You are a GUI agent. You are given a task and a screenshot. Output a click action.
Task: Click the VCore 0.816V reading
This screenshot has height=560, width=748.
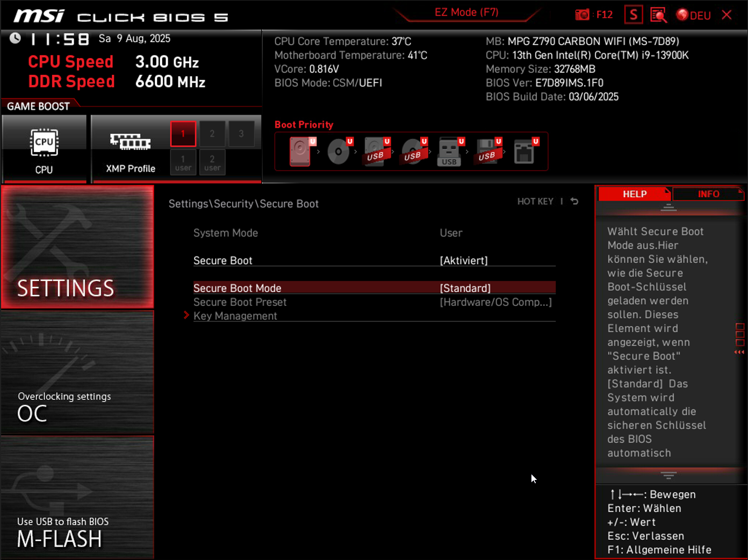click(307, 69)
